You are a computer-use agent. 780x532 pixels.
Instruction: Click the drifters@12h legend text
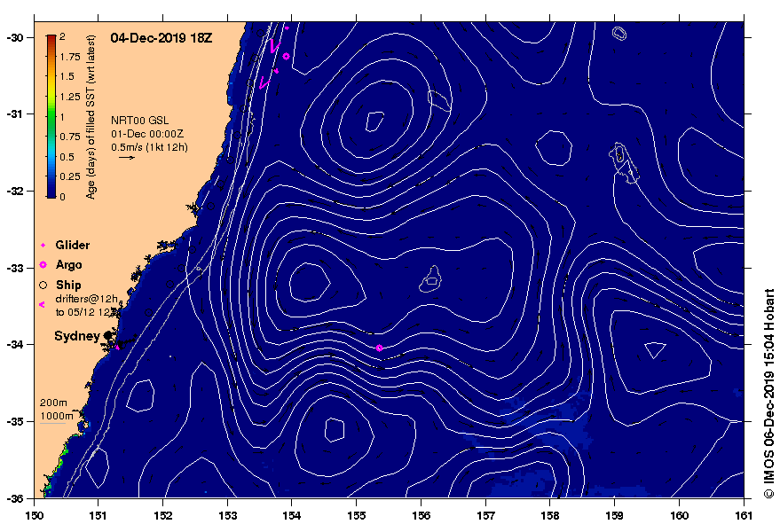pos(87,299)
